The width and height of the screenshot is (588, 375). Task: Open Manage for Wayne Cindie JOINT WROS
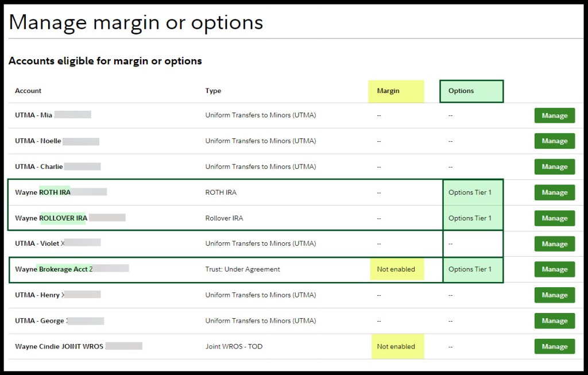tap(554, 347)
